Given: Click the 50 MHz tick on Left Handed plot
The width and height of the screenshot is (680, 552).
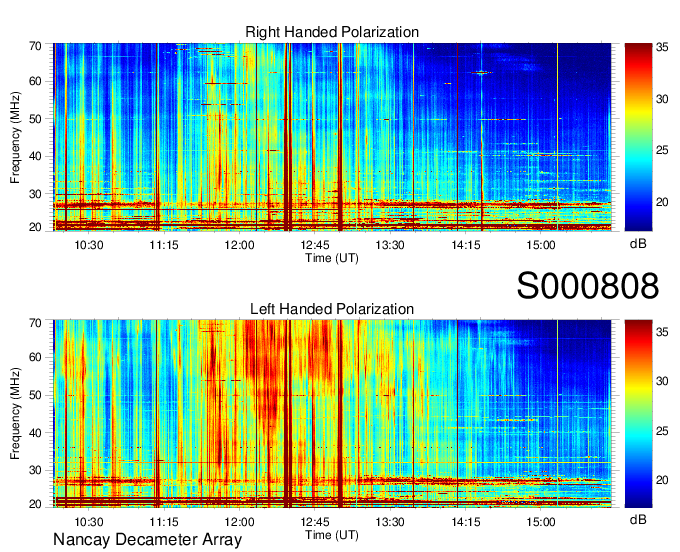Looking at the screenshot, I should (x=35, y=396).
